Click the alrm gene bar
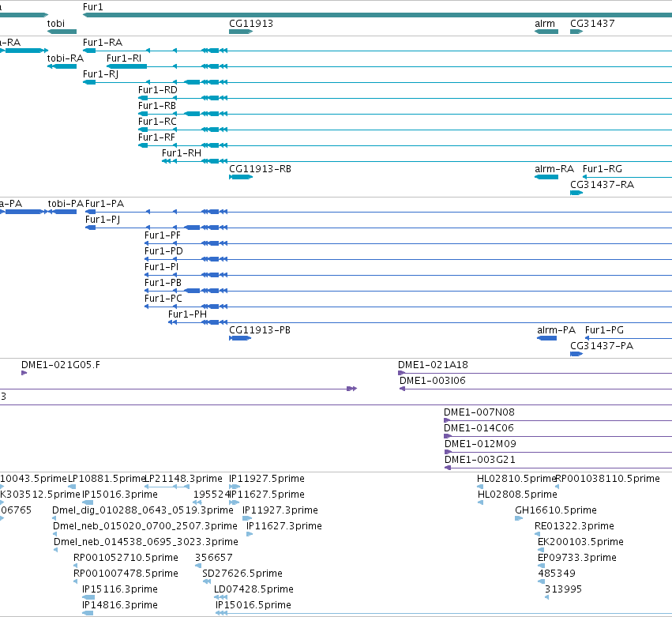 coord(546,32)
